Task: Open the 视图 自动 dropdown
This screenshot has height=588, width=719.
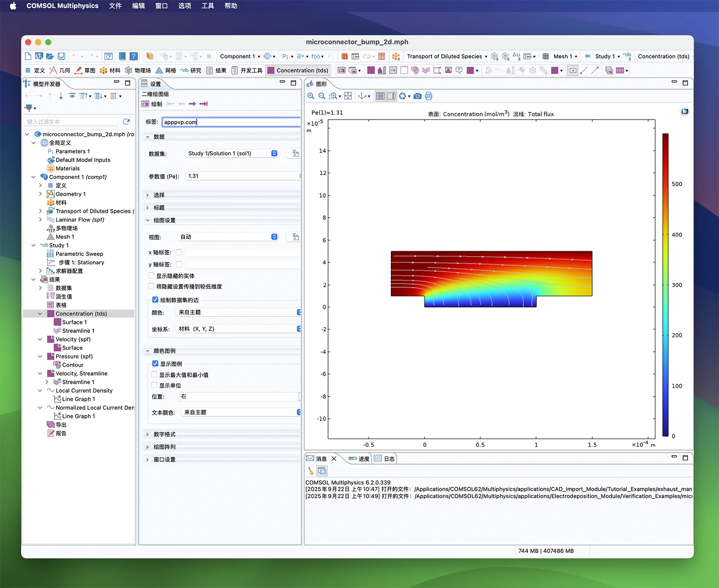Action: click(228, 237)
